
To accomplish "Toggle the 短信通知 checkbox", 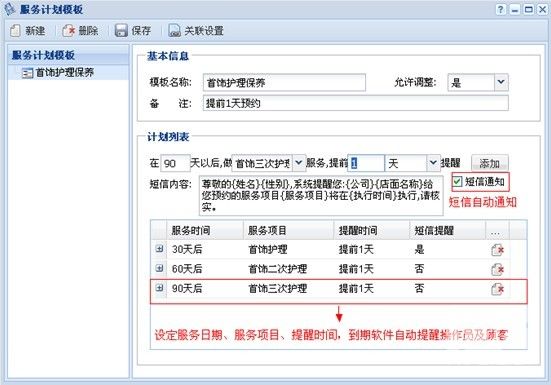I will point(457,182).
